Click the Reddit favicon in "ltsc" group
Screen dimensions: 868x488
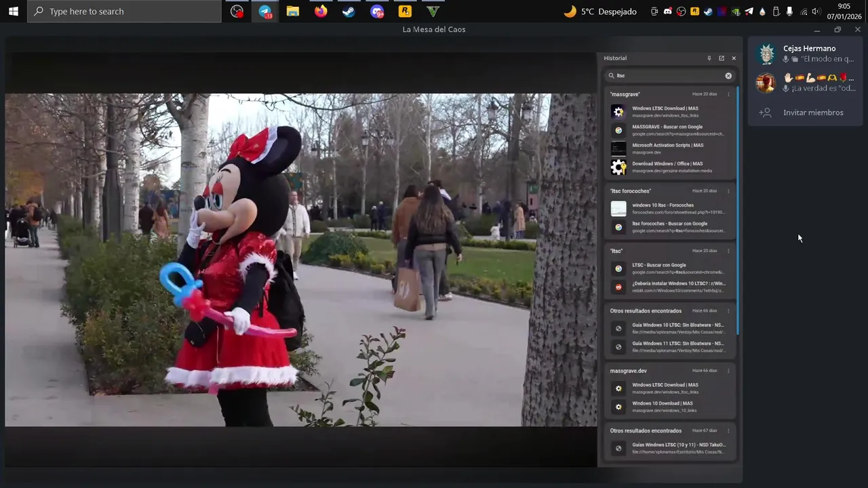(x=618, y=287)
